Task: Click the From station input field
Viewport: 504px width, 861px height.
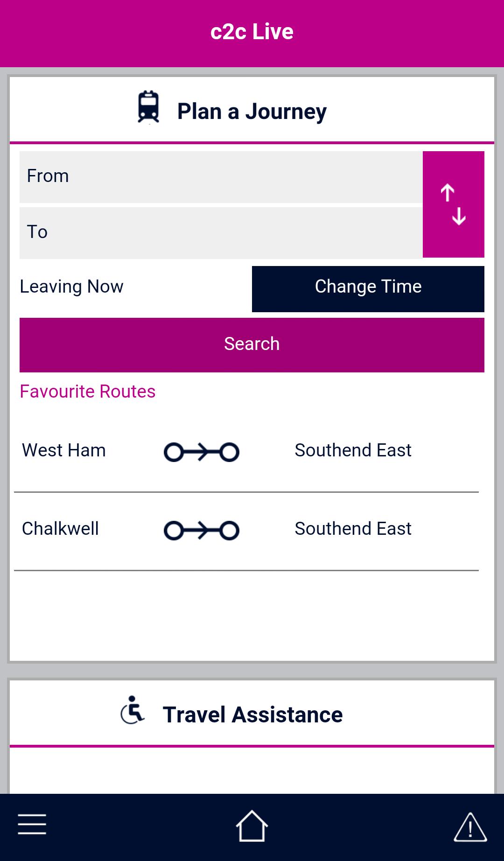Action: [x=221, y=176]
